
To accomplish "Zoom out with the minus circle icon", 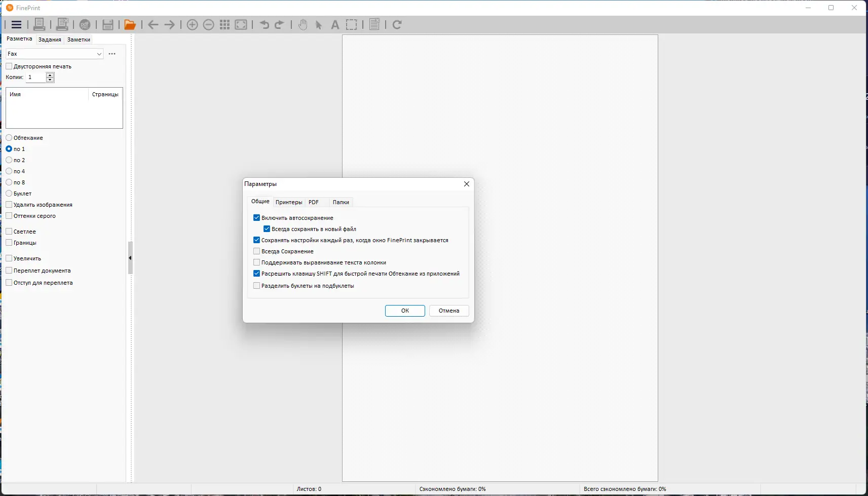I will (x=208, y=24).
